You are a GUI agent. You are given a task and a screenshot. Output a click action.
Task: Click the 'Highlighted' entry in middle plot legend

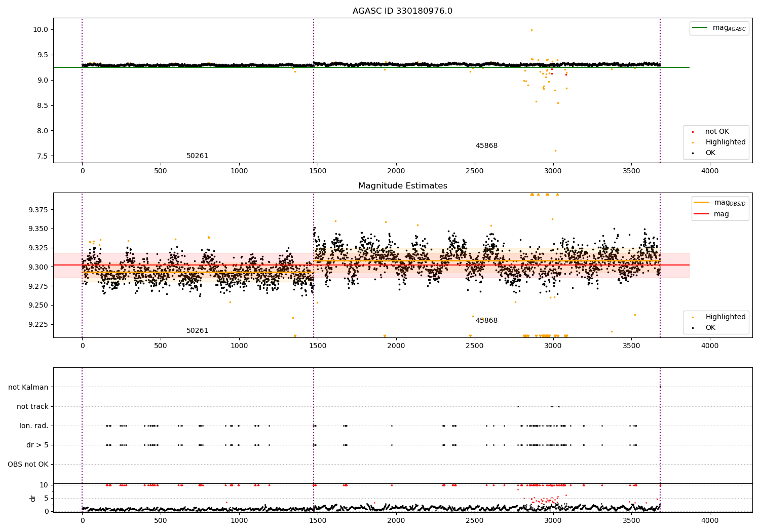(726, 317)
